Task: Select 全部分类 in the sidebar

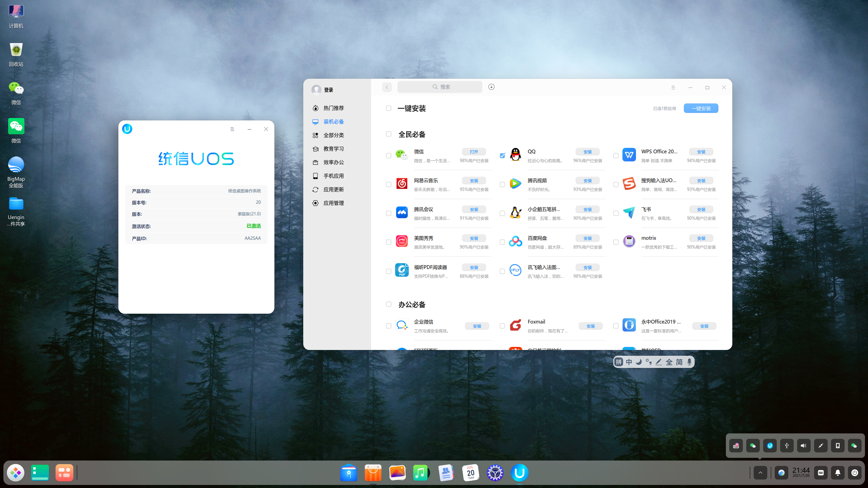Action: [x=333, y=135]
